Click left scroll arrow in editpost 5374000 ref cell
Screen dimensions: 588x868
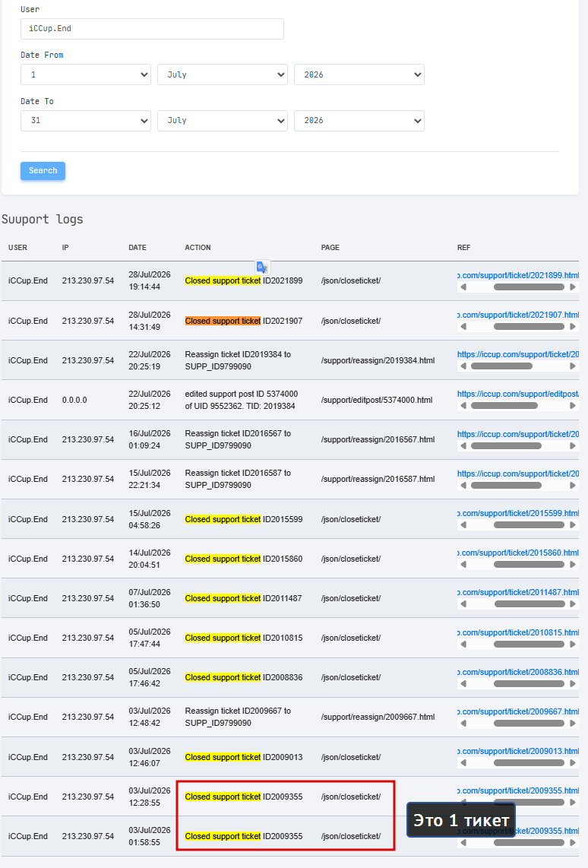[463, 406]
